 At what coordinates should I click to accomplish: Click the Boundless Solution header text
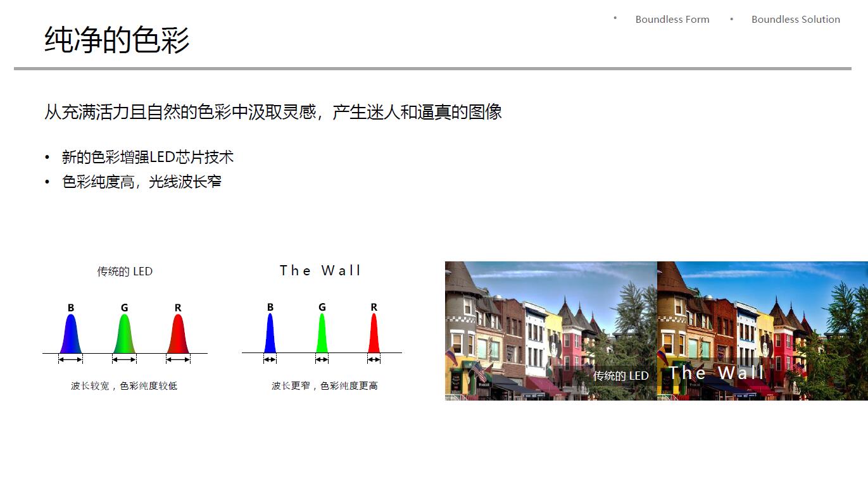point(795,20)
